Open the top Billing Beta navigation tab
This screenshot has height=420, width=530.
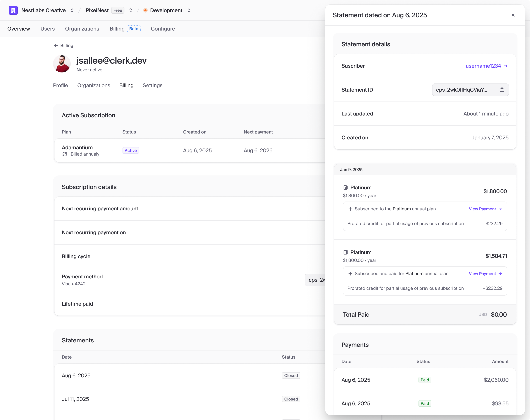pos(125,29)
